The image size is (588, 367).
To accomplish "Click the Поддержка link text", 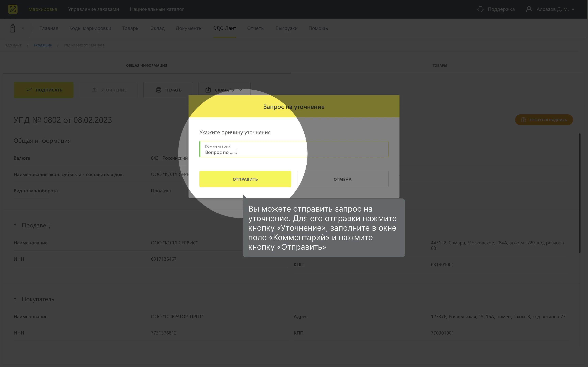I will tap(501, 9).
